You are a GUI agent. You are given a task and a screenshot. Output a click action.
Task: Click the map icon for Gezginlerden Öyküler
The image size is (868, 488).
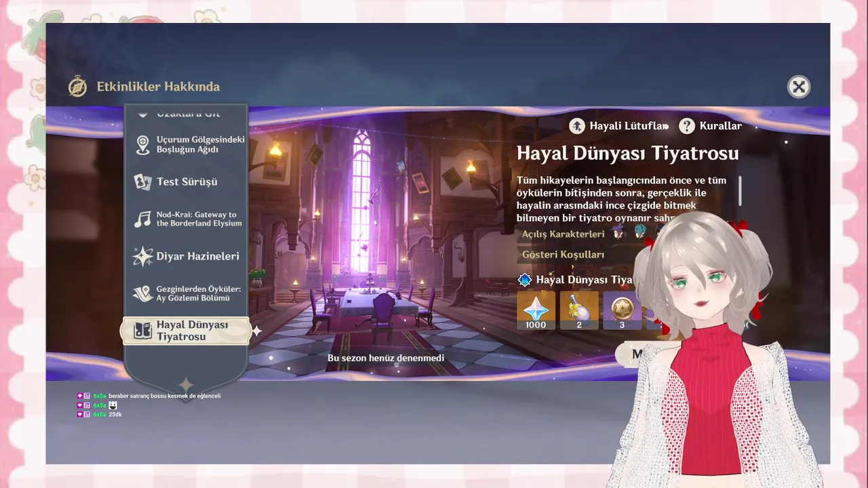pyautogui.click(x=142, y=293)
